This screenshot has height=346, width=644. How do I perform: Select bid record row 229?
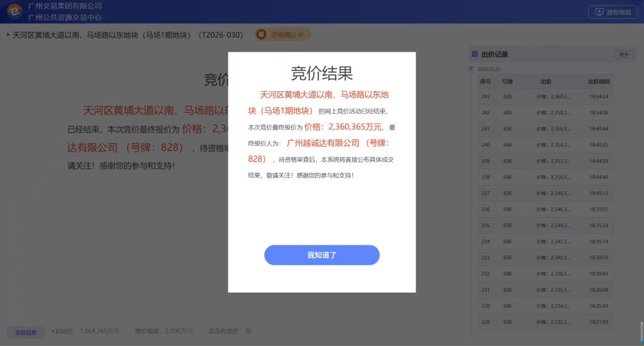point(546,322)
